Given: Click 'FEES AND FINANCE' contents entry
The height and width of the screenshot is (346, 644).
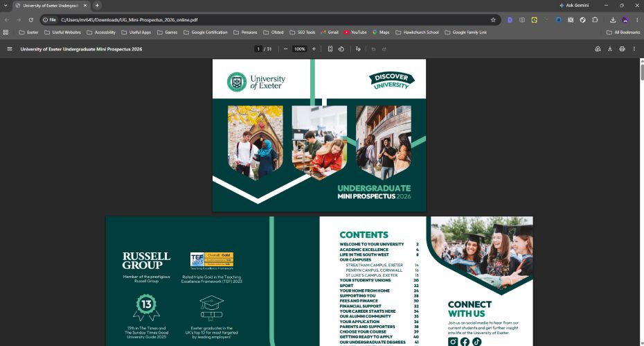Looking at the screenshot, I should point(359,301).
